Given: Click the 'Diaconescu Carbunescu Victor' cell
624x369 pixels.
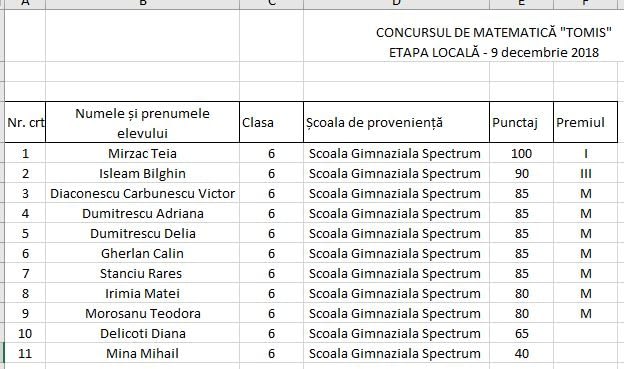Looking at the screenshot, I should click(142, 193).
